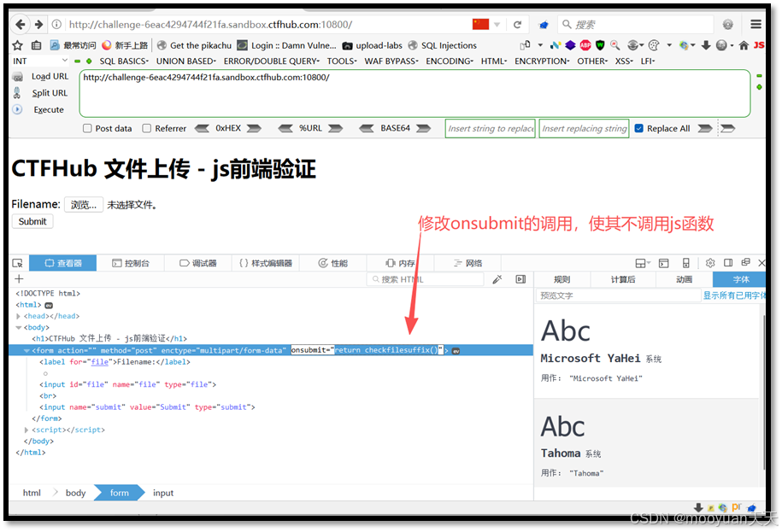The width and height of the screenshot is (782, 532).
Task: Expand the head element in the inspector
Action: [19, 315]
